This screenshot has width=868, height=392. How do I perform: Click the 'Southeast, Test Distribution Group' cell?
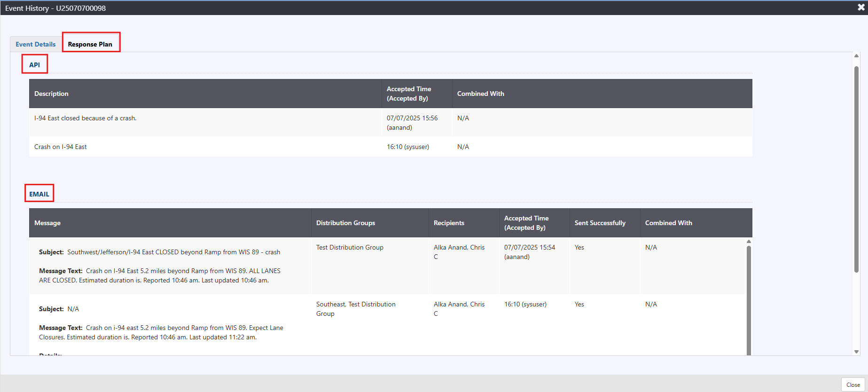point(356,309)
